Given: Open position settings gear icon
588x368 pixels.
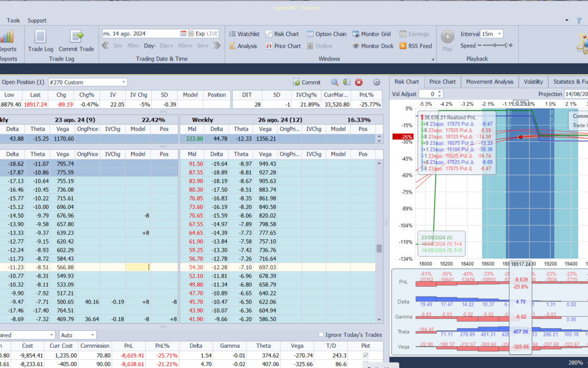Looking at the screenshot, I should click(376, 82).
